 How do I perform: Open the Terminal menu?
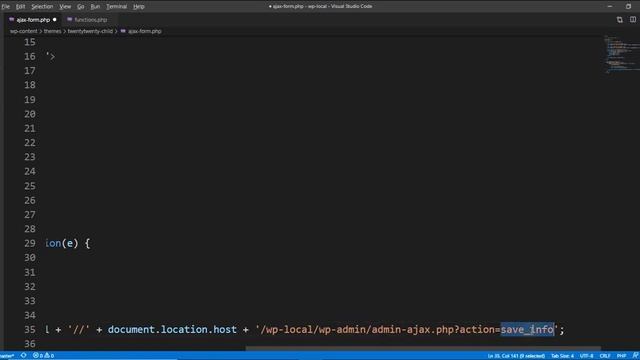pos(116,7)
